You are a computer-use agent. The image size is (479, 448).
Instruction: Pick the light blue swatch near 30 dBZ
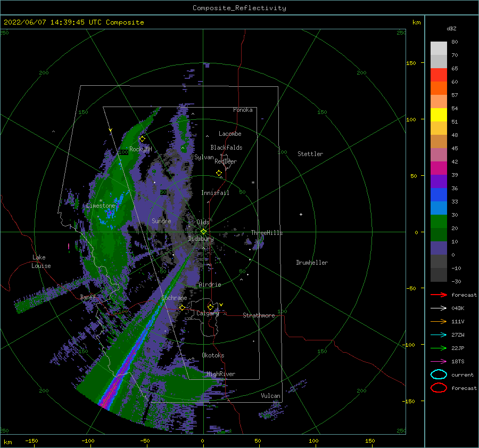point(439,208)
